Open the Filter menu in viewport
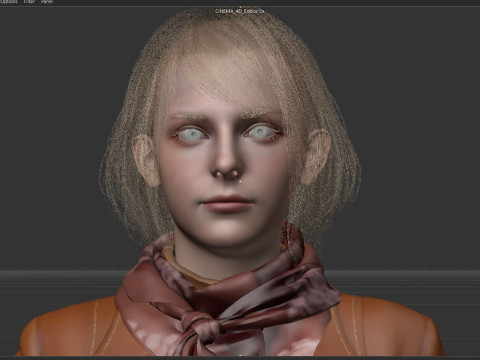The width and height of the screenshot is (480, 360). point(29,2)
